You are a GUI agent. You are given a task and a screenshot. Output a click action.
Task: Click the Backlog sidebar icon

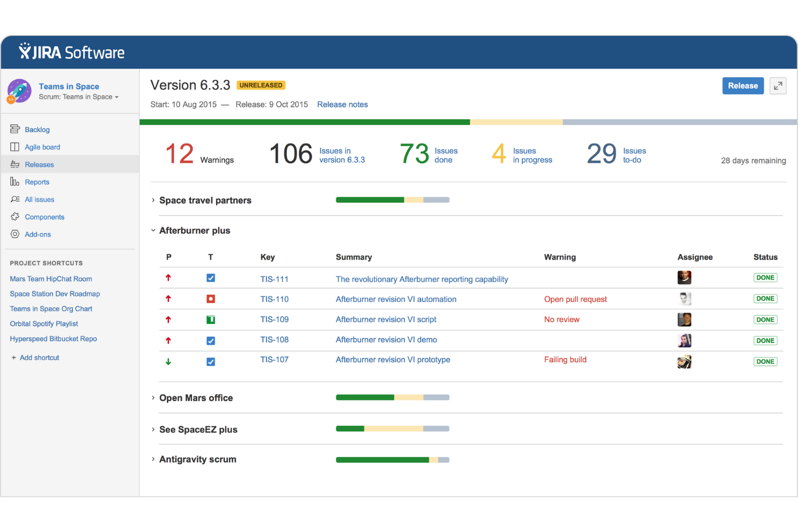click(15, 129)
